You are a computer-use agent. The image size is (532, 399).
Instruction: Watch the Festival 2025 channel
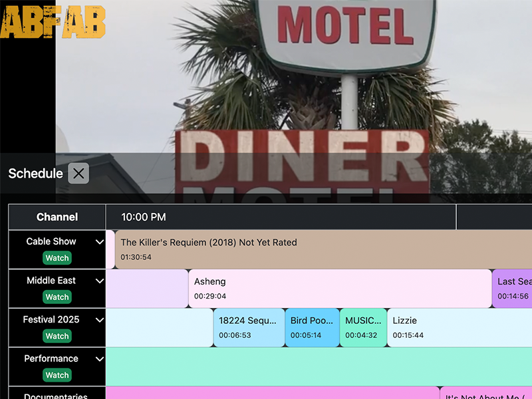57,336
